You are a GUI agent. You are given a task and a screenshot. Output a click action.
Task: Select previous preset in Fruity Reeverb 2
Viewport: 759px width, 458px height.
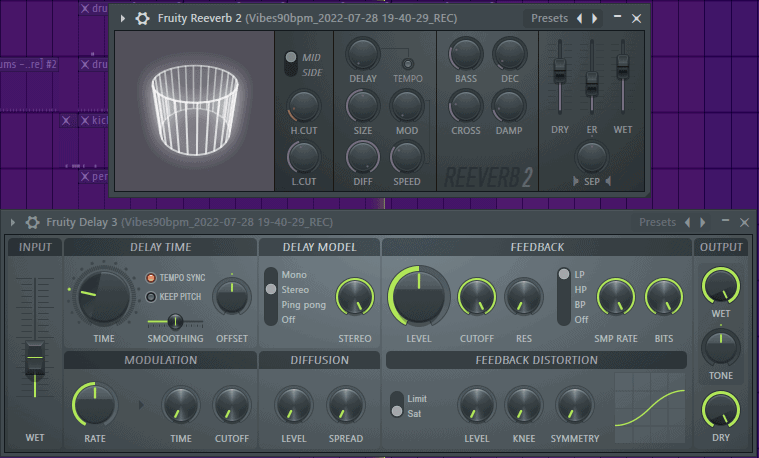[x=579, y=18]
